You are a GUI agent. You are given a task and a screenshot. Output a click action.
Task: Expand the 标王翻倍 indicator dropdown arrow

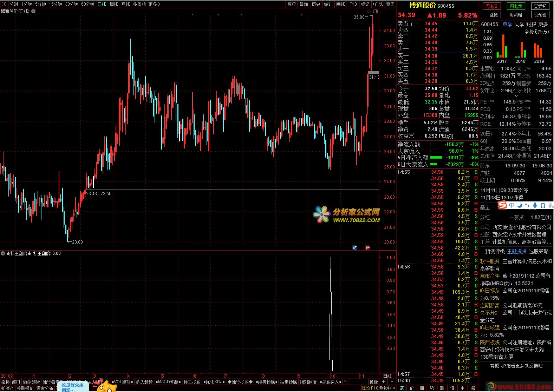tap(3, 253)
